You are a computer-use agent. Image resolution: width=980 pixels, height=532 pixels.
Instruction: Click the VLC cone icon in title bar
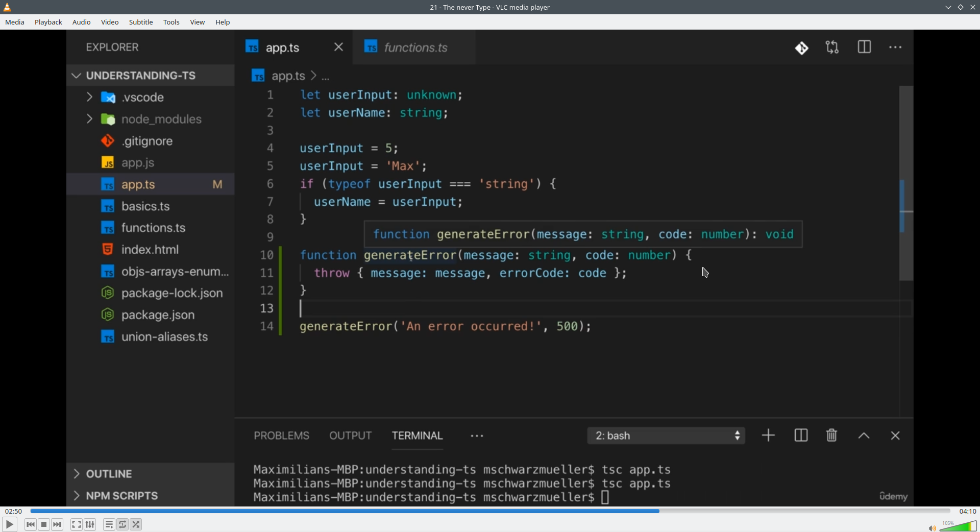pos(7,7)
